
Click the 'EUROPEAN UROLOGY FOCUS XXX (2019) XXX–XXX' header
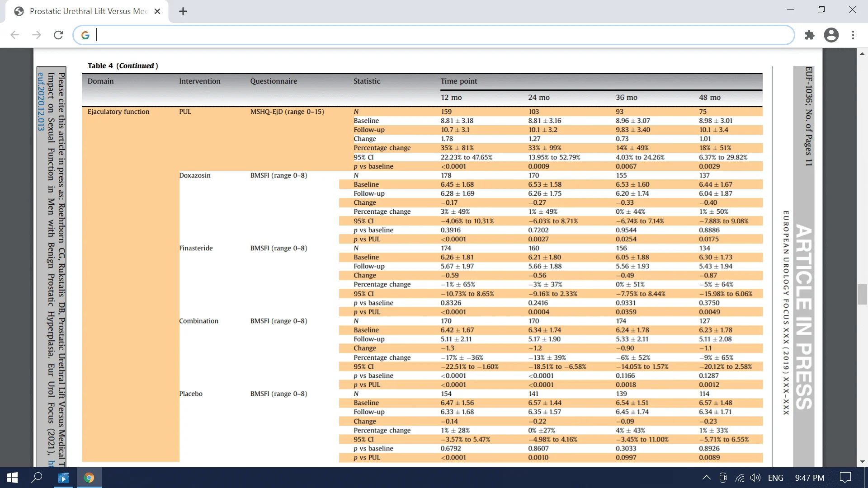point(786,313)
